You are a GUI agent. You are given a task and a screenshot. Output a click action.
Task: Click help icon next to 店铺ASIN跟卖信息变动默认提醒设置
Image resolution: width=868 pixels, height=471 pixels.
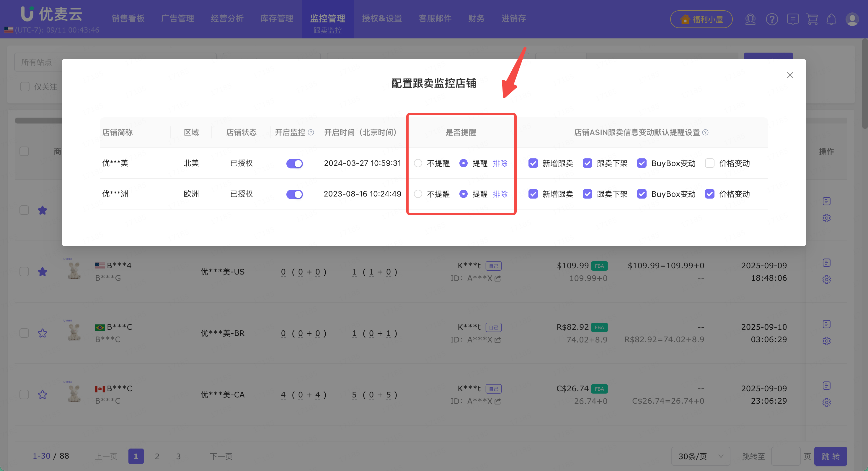coord(705,132)
